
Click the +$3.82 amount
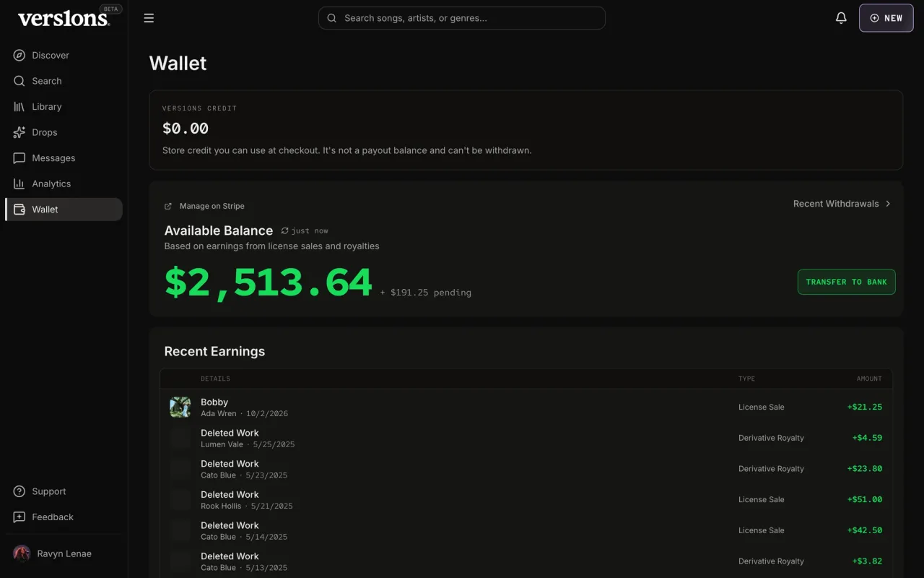pyautogui.click(x=867, y=561)
